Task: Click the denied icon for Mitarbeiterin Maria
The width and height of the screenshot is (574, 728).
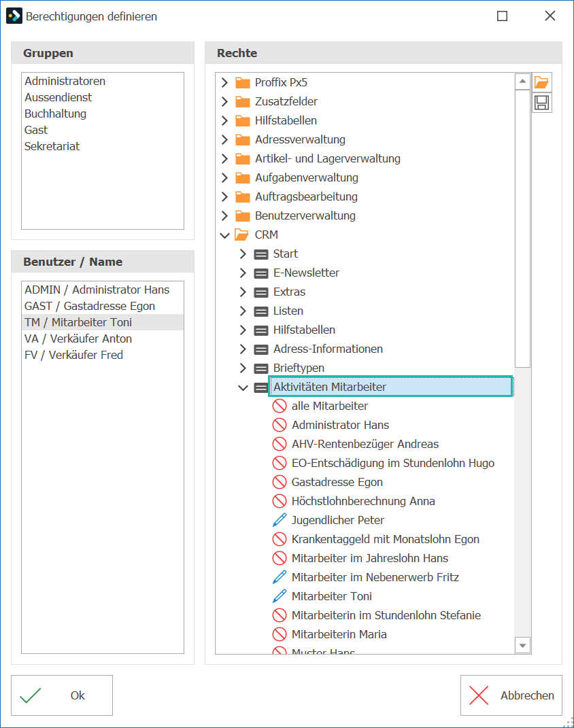Action: pos(279,634)
